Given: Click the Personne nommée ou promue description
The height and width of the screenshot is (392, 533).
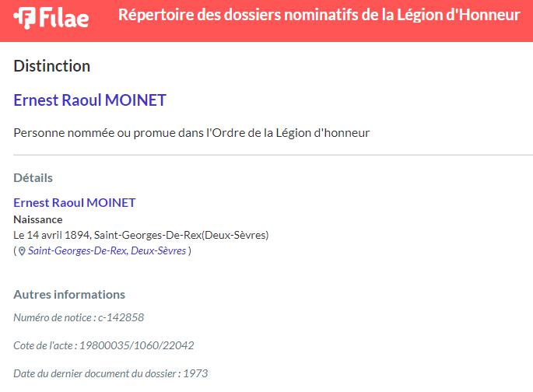Looking at the screenshot, I should click(x=191, y=133).
